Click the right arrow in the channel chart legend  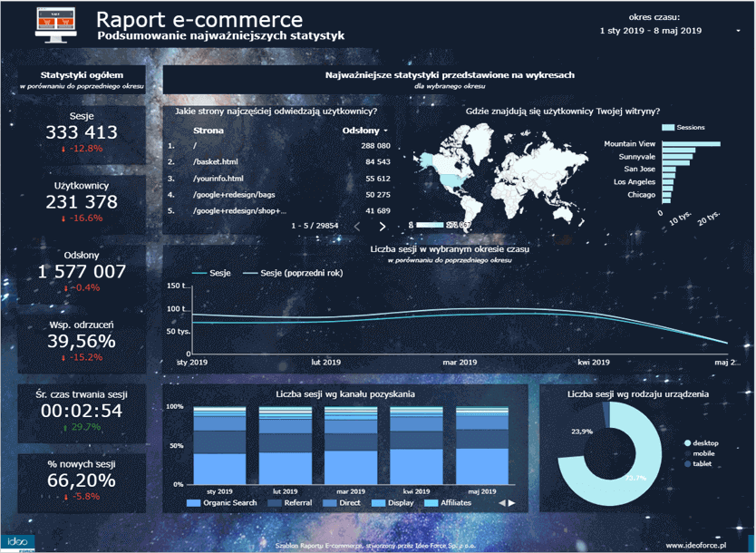(x=510, y=502)
